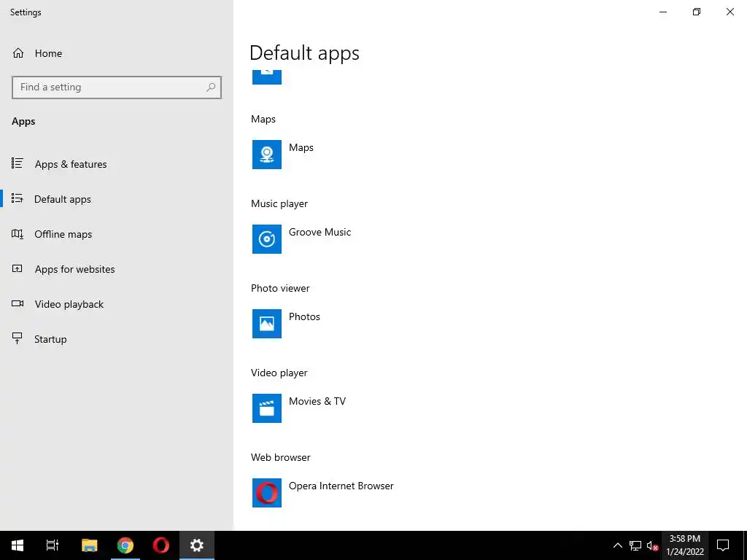Click the Video playback camera icon
Screen dimensions: 747x560
tap(18, 303)
